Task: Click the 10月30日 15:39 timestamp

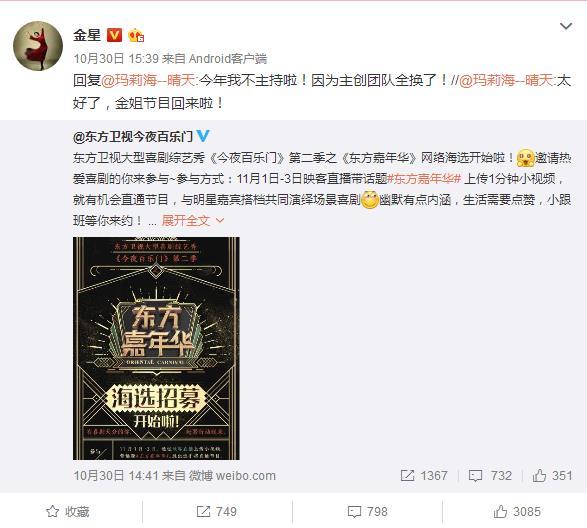Action: [116, 59]
